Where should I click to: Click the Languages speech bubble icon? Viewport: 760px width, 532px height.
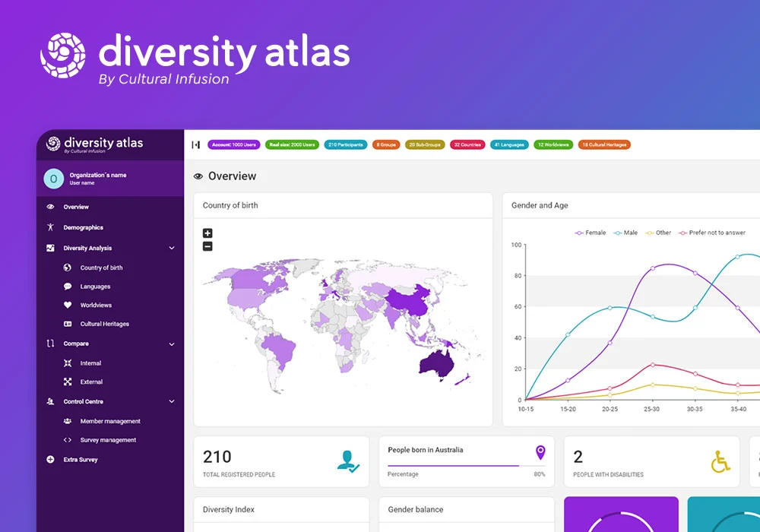pos(68,287)
